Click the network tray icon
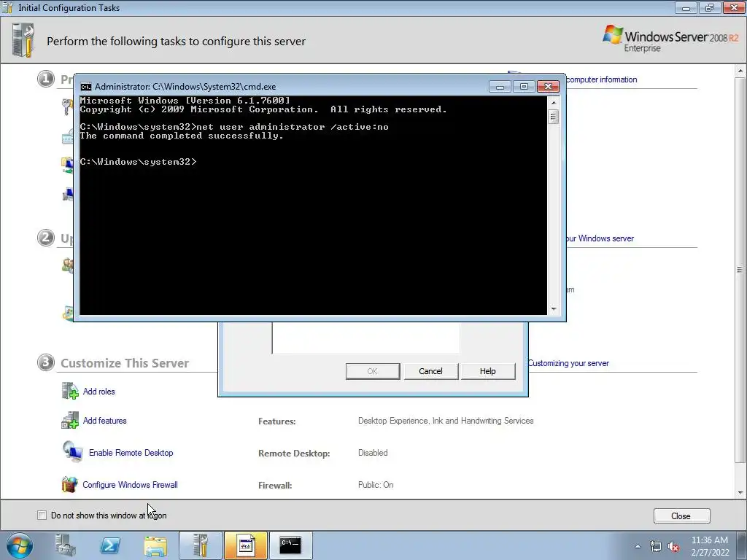 (x=656, y=546)
